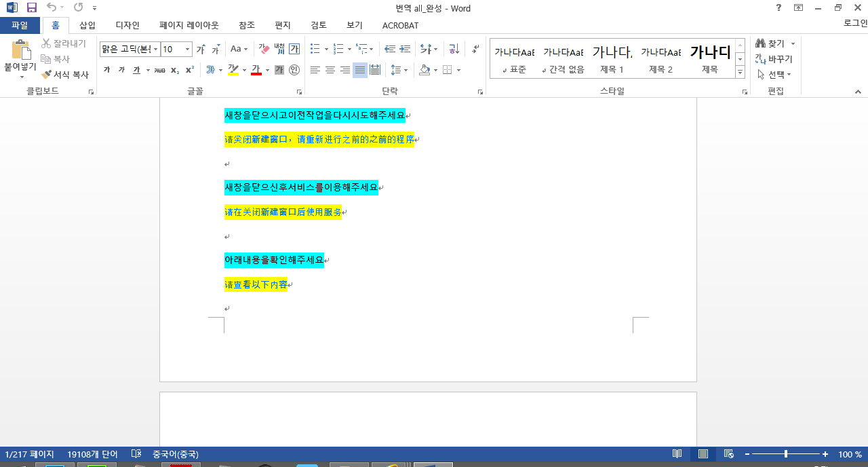Toggle superscript formatting

pos(190,70)
